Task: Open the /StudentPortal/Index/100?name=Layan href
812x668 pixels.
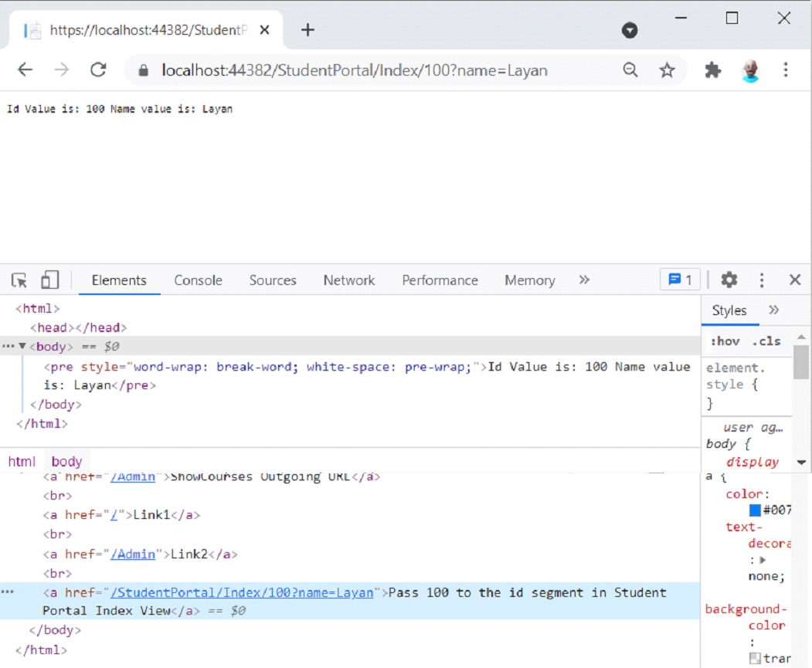Action: pos(242,592)
